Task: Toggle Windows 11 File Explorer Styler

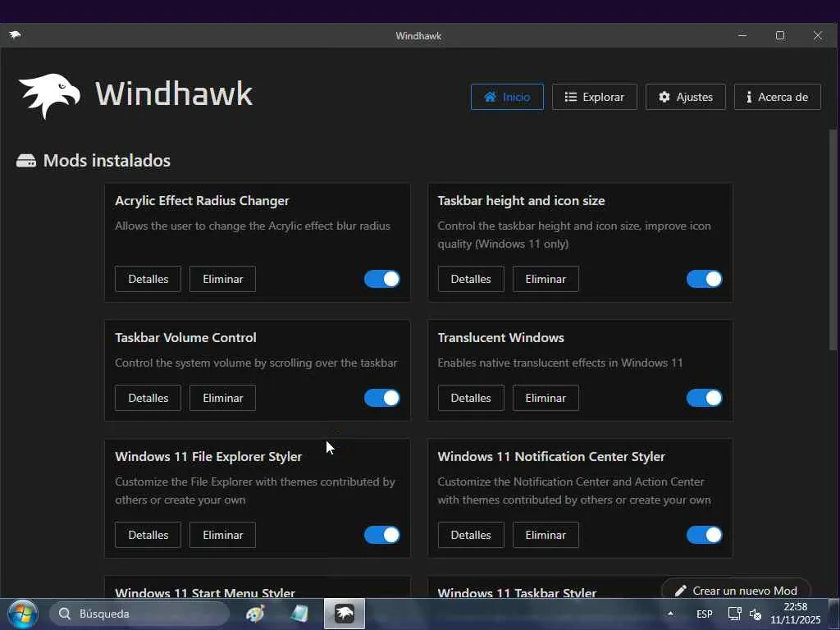Action: click(x=382, y=535)
